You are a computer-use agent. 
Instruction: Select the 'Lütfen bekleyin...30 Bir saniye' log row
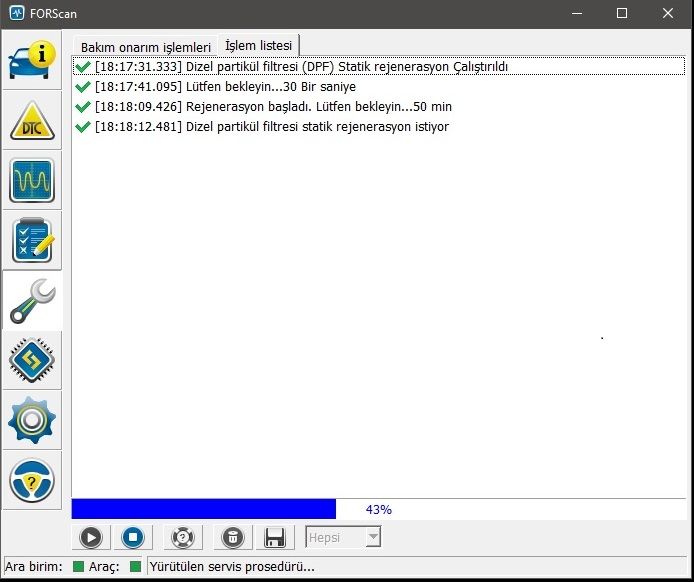coord(378,86)
